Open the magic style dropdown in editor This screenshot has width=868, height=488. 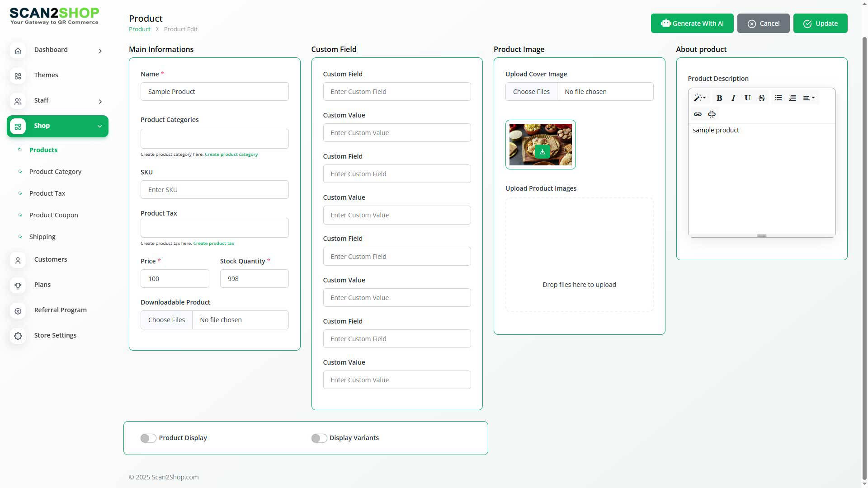click(699, 98)
